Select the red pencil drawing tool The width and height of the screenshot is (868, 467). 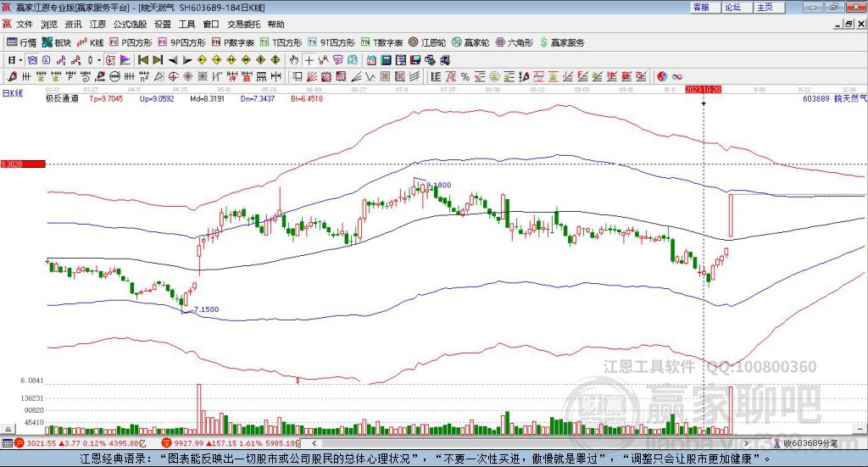12,76
